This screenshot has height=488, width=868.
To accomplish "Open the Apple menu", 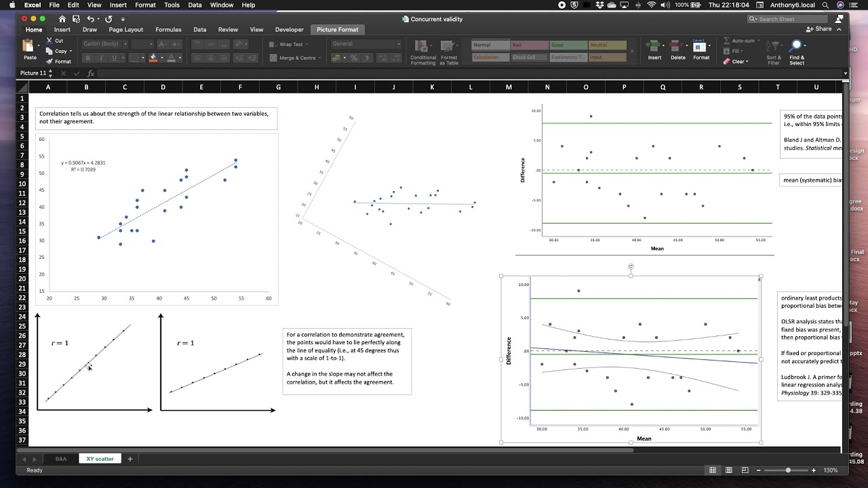I will click(12, 5).
